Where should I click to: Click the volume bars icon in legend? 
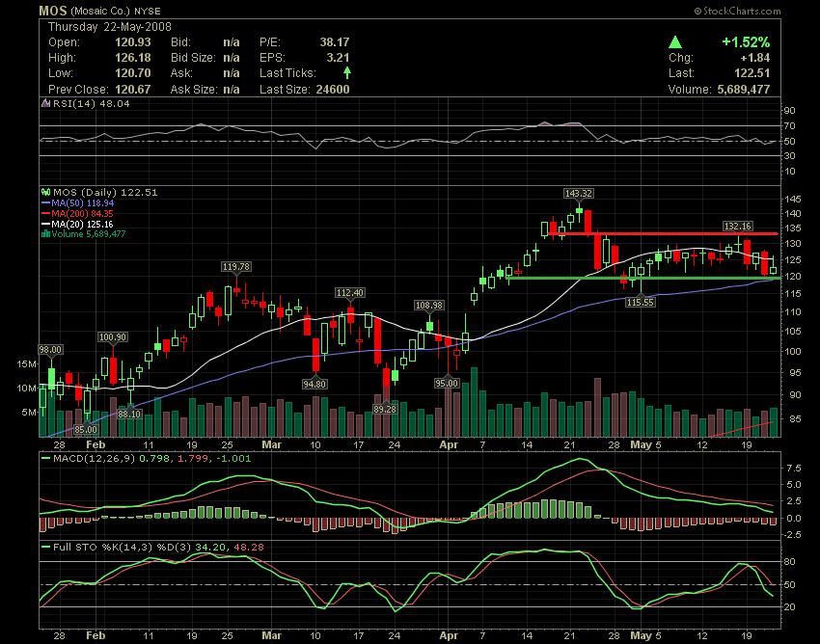point(46,234)
